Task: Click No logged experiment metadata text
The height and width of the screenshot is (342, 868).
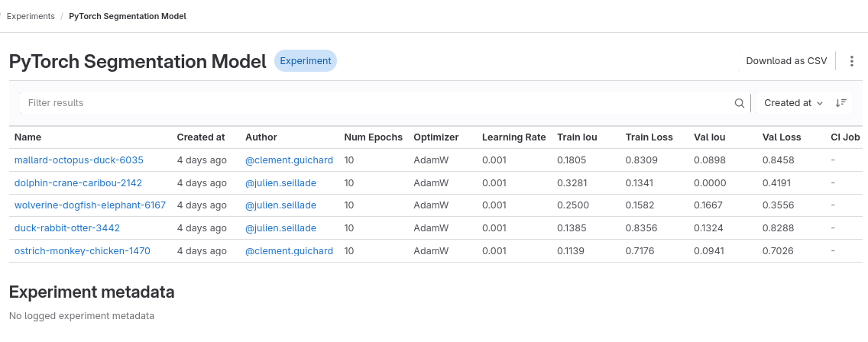Action: tap(82, 316)
